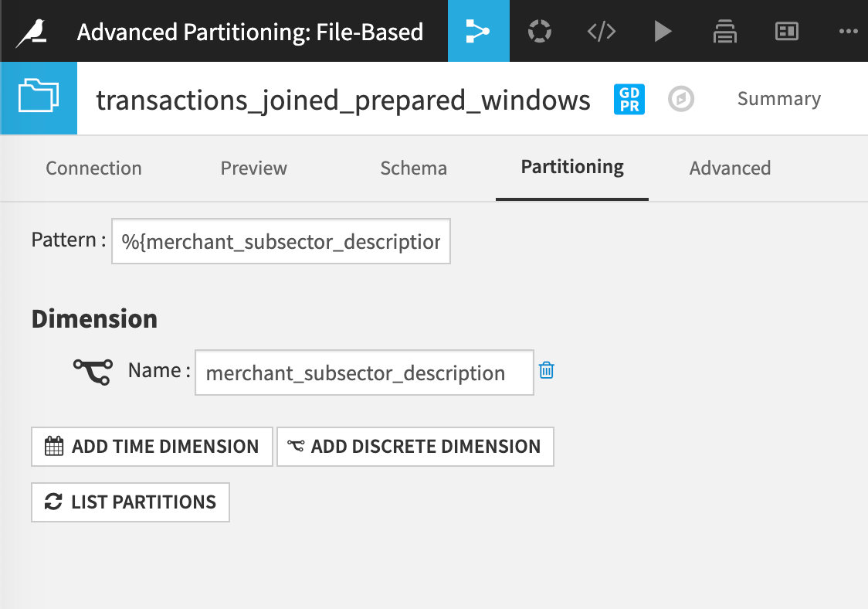Open the Connection tab
This screenshot has width=868, height=609.
pos(93,168)
